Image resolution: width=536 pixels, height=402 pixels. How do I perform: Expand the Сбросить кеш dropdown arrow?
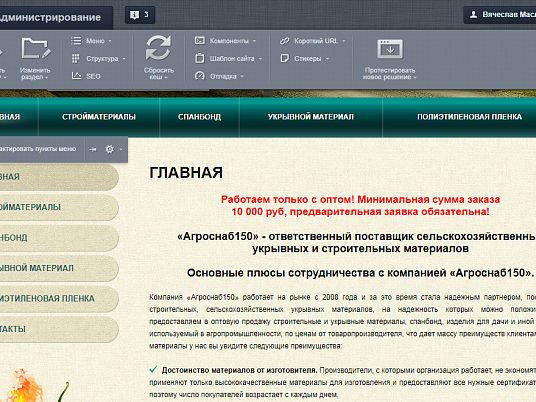166,78
